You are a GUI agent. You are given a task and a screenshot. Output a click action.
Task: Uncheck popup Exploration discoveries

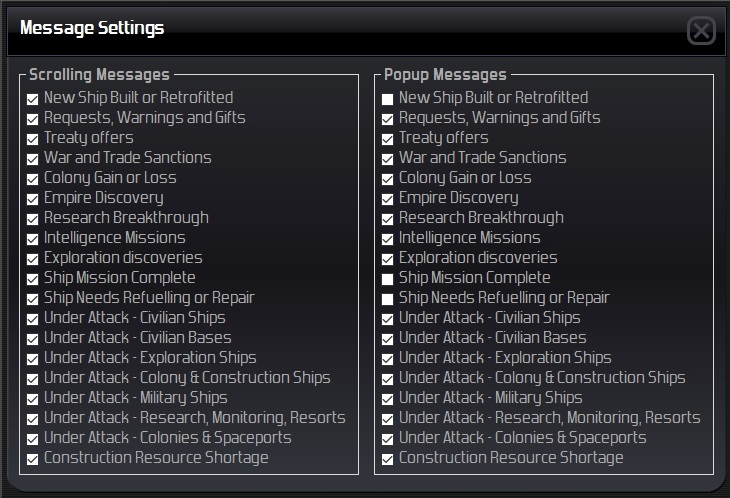pos(388,259)
